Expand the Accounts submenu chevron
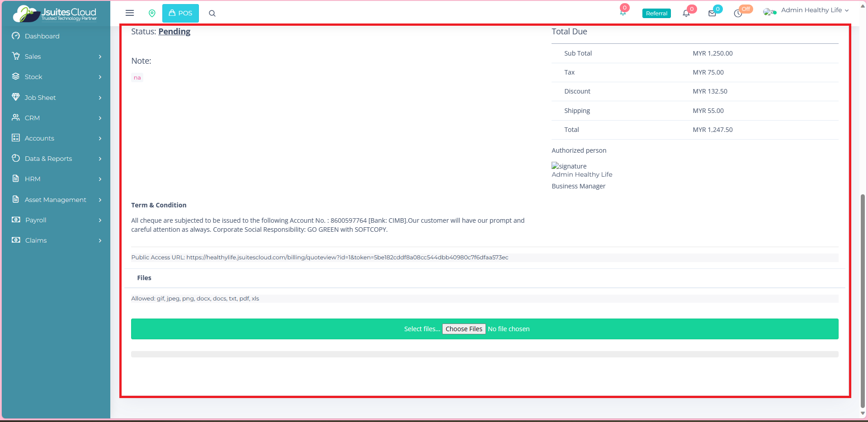868x422 pixels. coord(100,138)
